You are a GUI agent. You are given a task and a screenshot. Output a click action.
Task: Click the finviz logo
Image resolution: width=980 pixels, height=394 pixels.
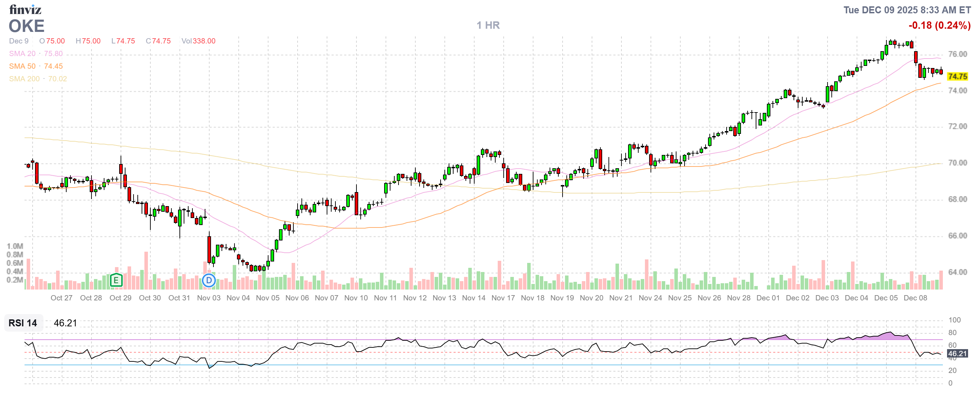[x=25, y=9]
